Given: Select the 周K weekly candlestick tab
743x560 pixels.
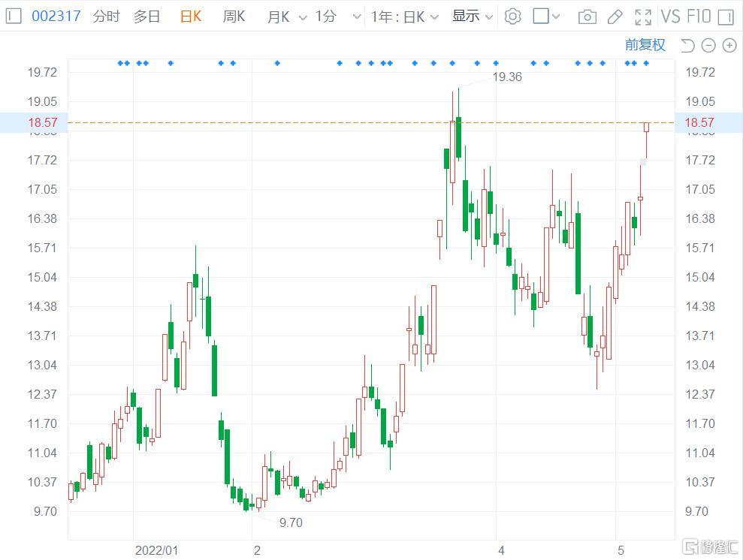Looking at the screenshot, I should [x=234, y=17].
